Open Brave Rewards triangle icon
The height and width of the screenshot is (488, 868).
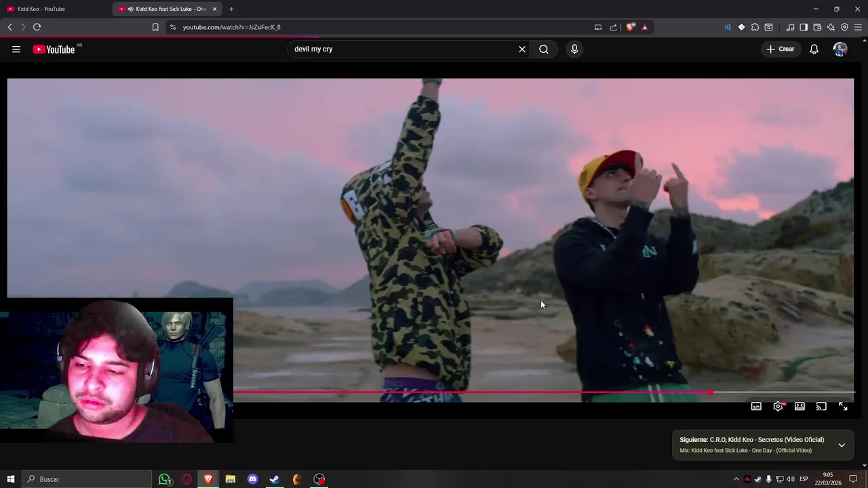click(644, 27)
